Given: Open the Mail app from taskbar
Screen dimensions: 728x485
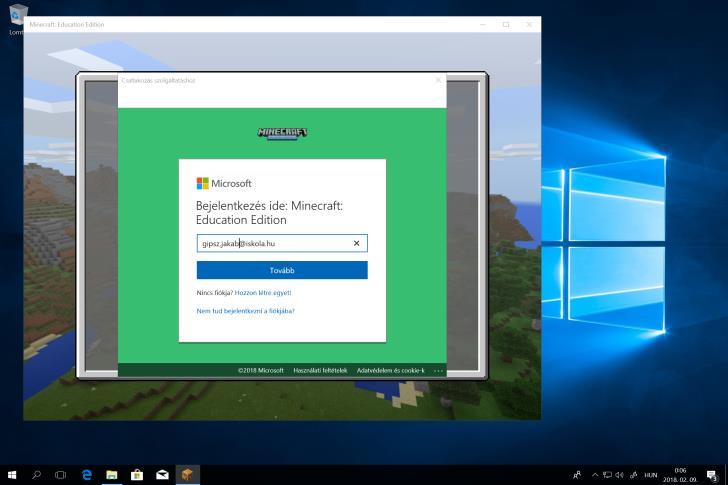Looking at the screenshot, I should 162,475.
